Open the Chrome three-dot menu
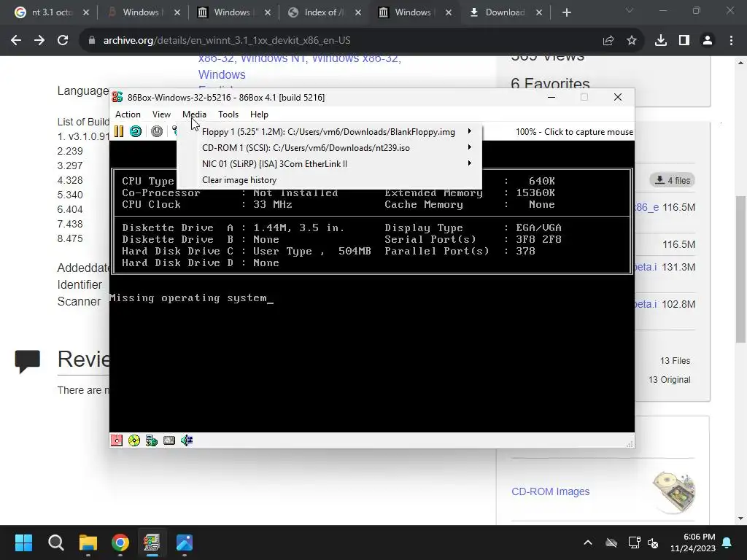This screenshot has width=747, height=560. coord(731,41)
